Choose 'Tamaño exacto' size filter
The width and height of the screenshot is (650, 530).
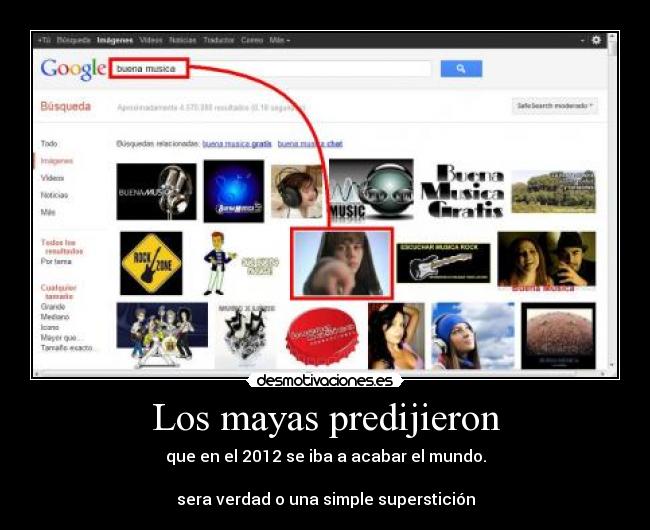pos(67,348)
